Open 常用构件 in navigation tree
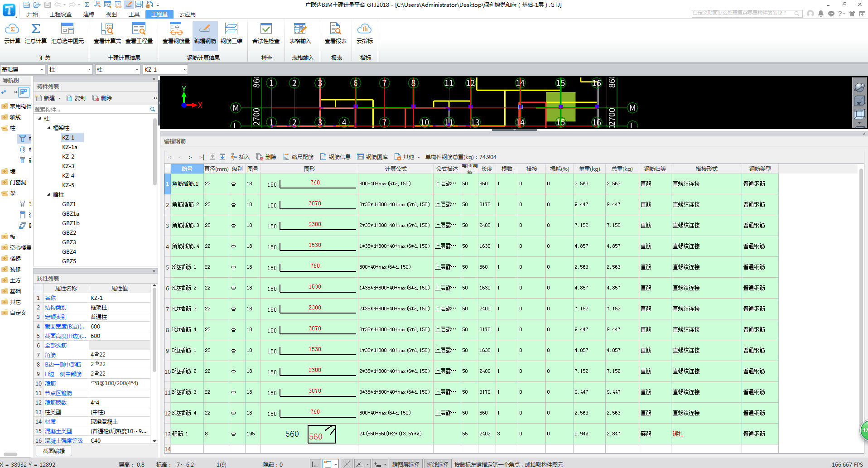868x468 pixels. [x=20, y=106]
